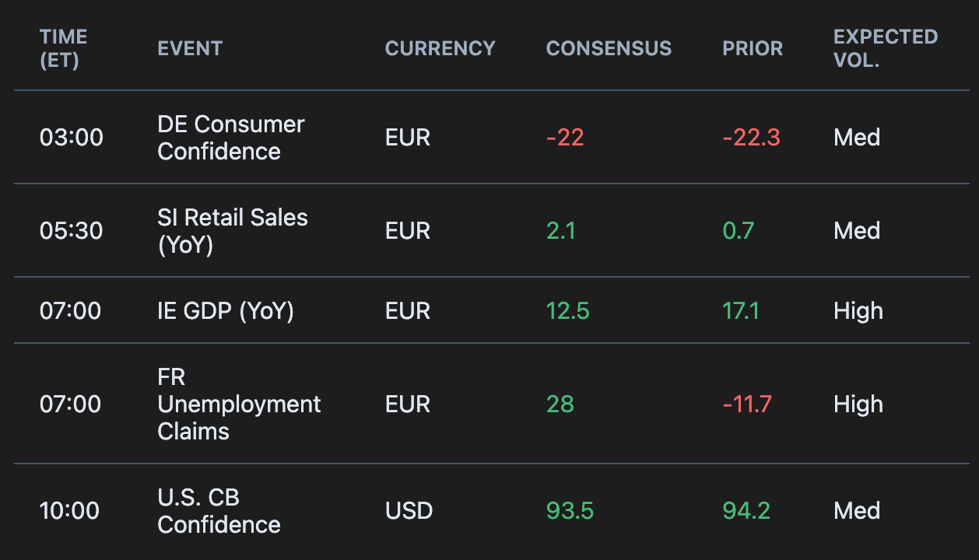Open the DE Consumer Confidence event
The height and width of the screenshot is (560, 979).
[x=230, y=138]
